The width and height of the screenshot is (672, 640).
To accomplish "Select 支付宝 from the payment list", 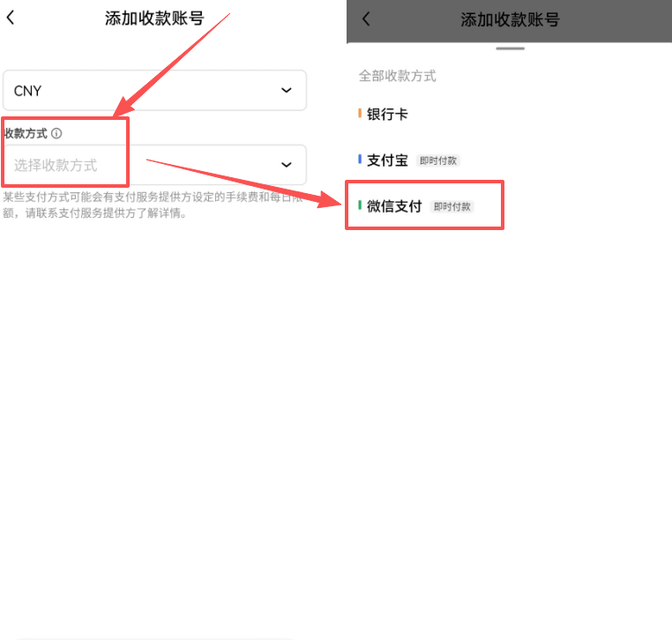I will (x=387, y=160).
